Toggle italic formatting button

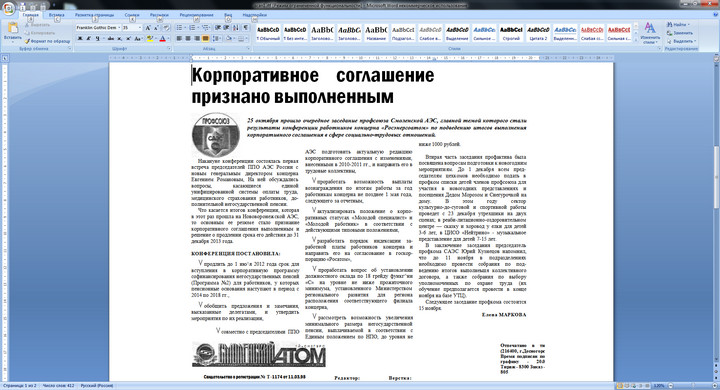[x=89, y=39]
